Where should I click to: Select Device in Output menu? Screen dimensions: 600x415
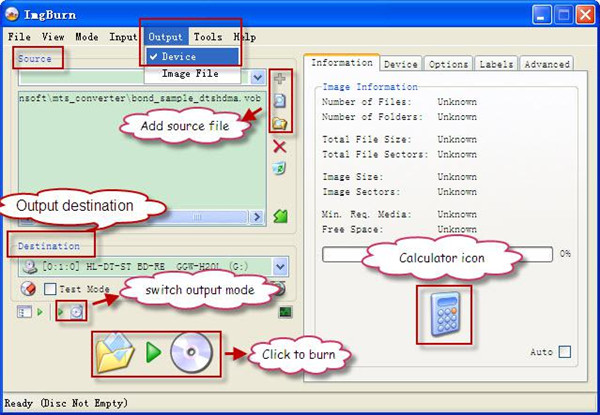pos(192,57)
